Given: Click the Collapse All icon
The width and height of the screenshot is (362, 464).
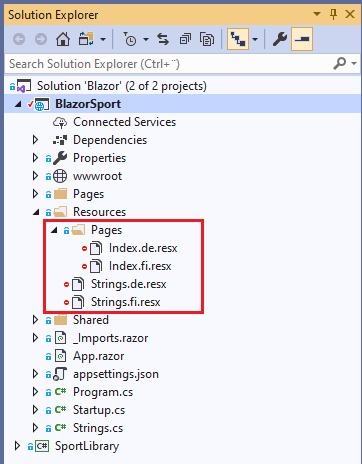Looking at the screenshot, I should [x=185, y=39].
